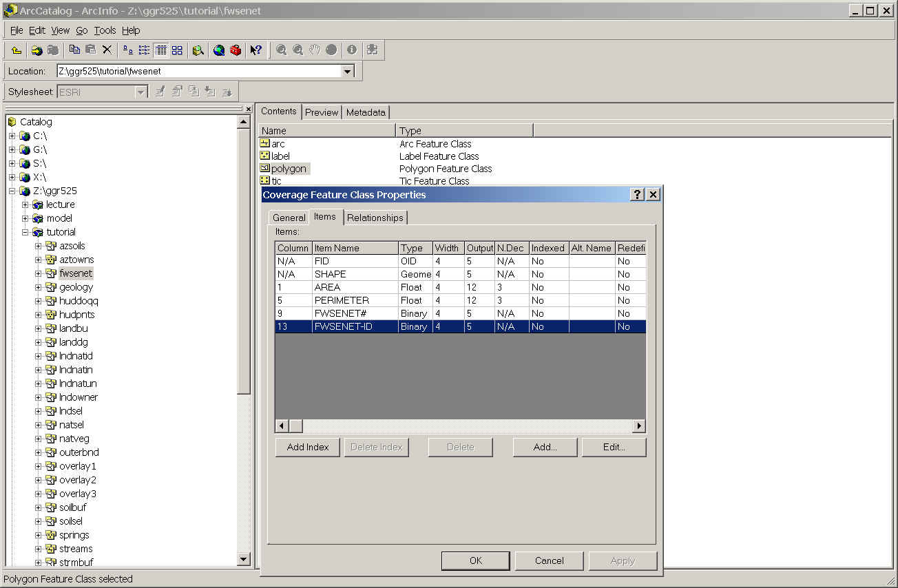This screenshot has width=898, height=588.
Task: Switch to the Preview tab
Action: point(322,112)
